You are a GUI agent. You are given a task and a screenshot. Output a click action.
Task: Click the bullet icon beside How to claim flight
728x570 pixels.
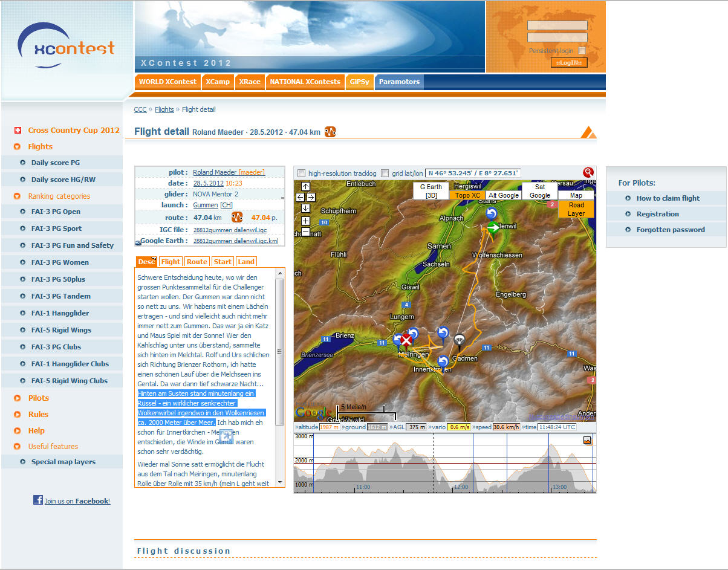pyautogui.click(x=628, y=198)
